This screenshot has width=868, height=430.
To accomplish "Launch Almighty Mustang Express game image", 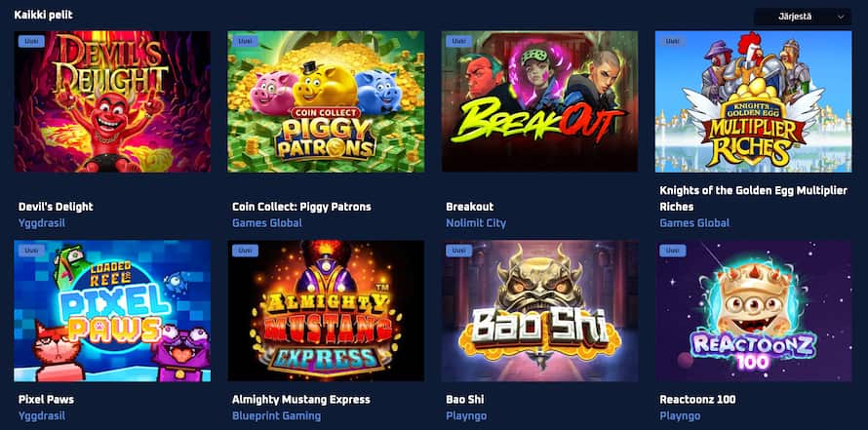I will [326, 310].
